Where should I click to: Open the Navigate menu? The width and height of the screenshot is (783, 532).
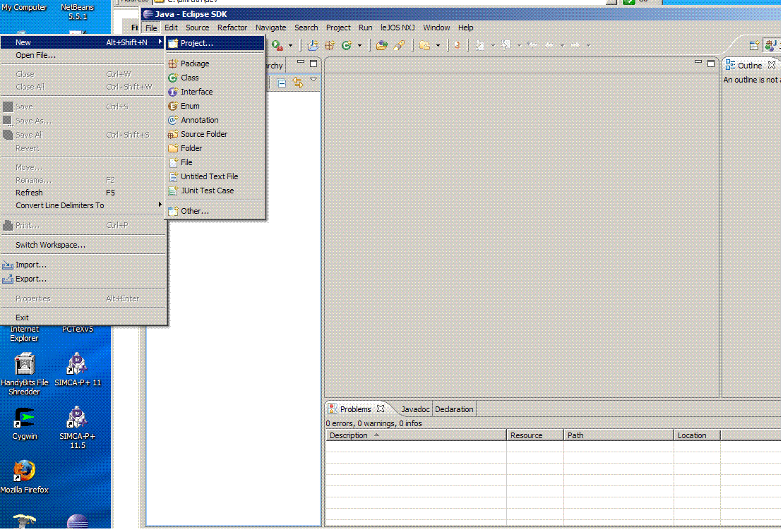[270, 28]
